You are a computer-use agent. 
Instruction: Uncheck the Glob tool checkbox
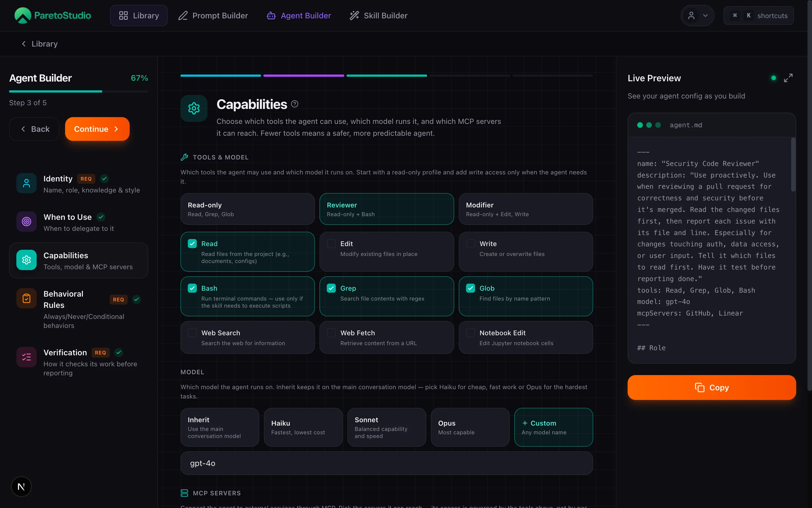(470, 288)
